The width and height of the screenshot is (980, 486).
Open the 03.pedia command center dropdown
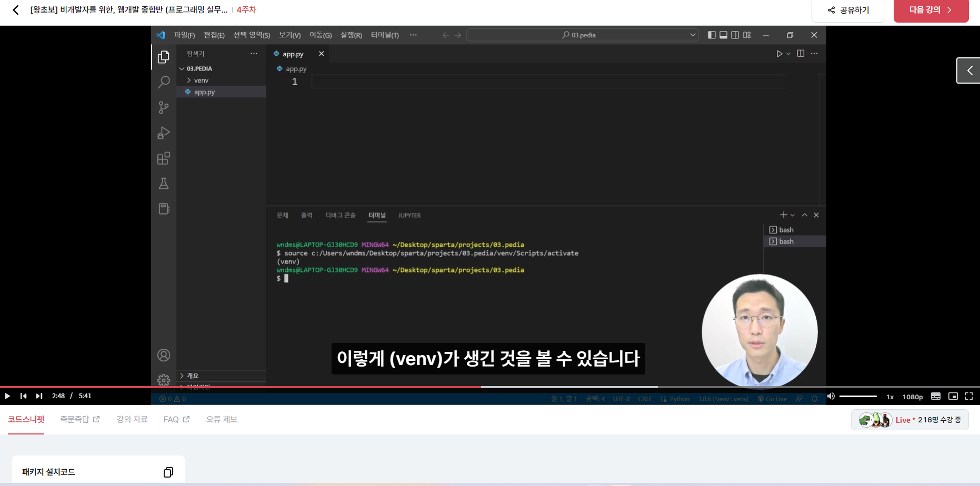click(693, 35)
